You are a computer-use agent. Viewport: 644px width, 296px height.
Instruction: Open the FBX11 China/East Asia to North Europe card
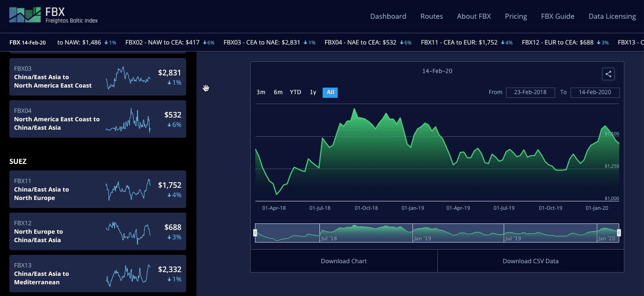(x=98, y=189)
